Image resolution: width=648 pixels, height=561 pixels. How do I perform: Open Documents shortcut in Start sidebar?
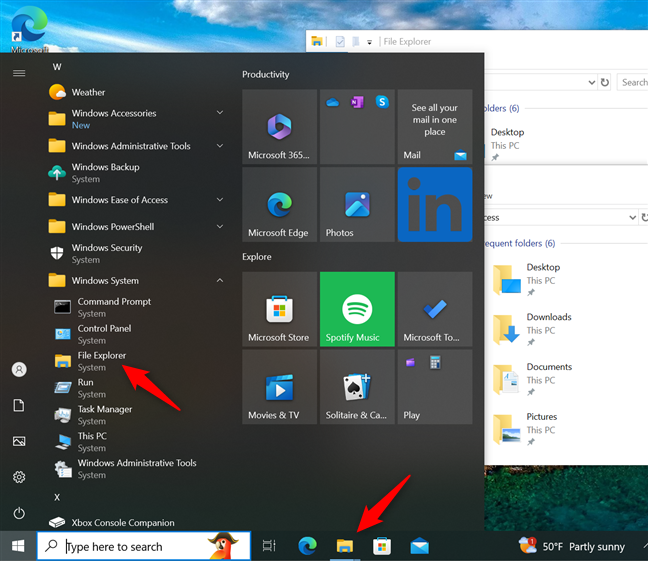click(x=19, y=405)
